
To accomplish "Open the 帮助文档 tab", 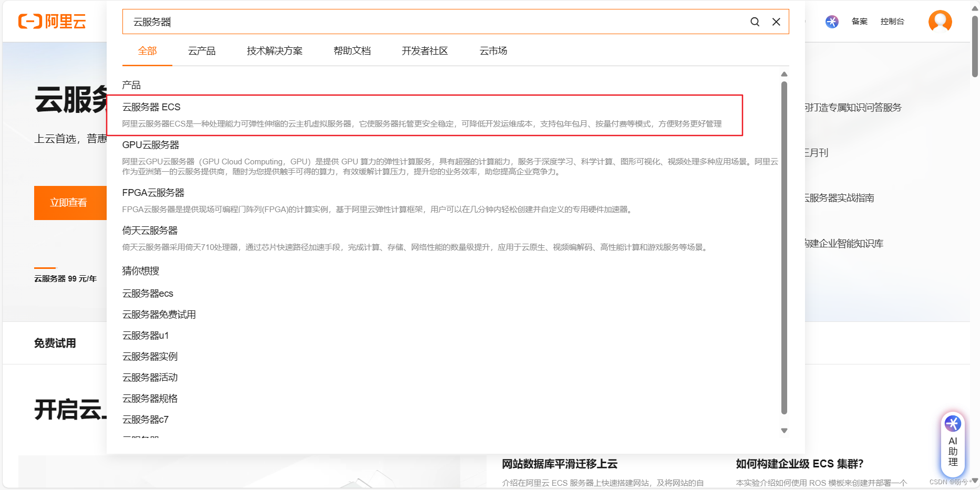I will tap(352, 51).
